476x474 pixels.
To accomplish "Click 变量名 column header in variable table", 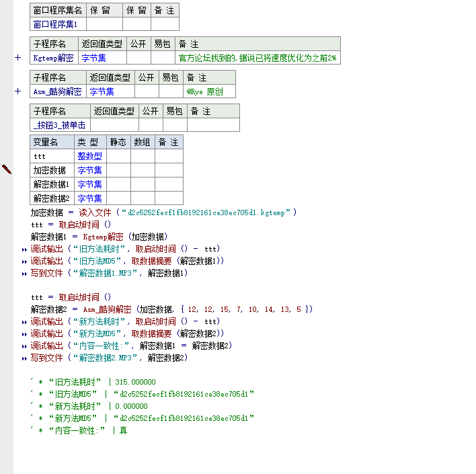I will (x=52, y=142).
